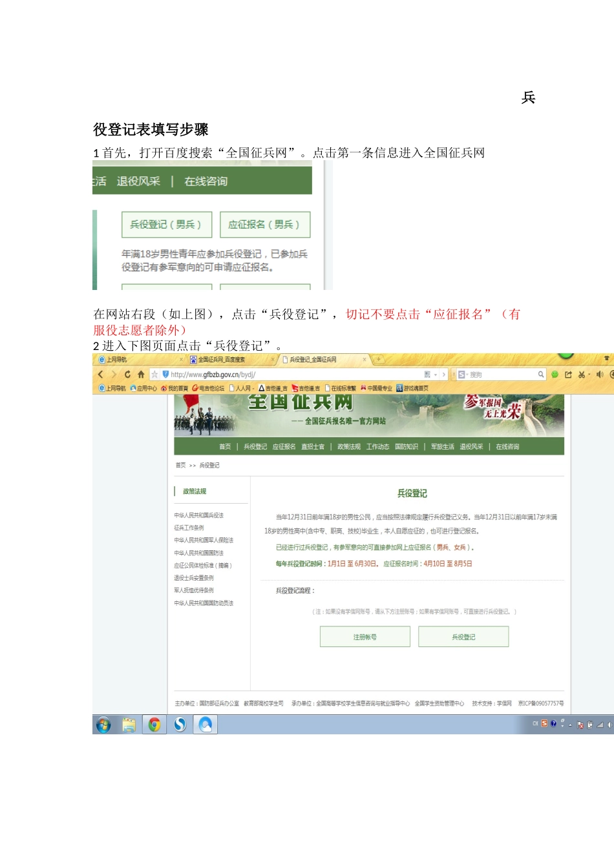614x868 pixels.
Task: Click 退役风采 in lower nav bar
Action: [x=471, y=447]
